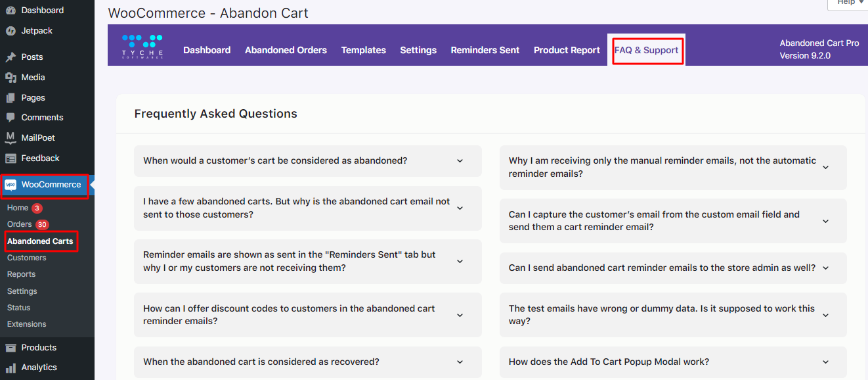Click the Orders count badge showing 30
This screenshot has width=868, height=380.
43,225
